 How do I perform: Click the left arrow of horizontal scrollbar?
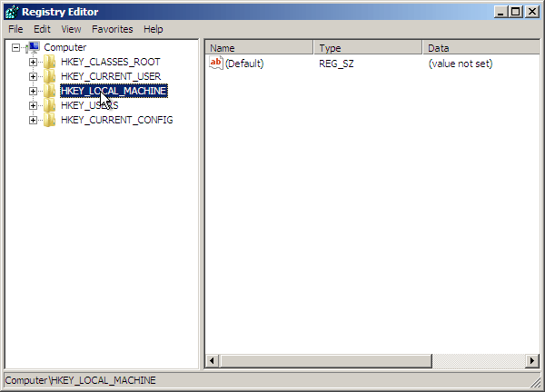click(212, 361)
